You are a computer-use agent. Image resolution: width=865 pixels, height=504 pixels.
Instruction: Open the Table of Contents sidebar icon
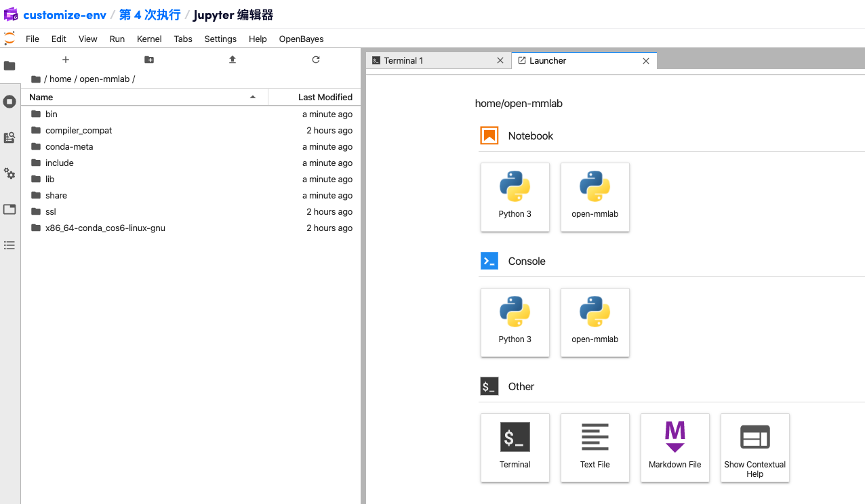pos(9,245)
